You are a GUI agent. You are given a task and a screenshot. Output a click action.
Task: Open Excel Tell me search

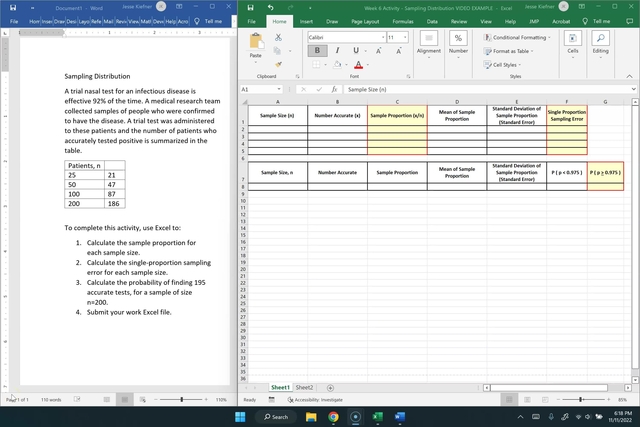(x=597, y=21)
